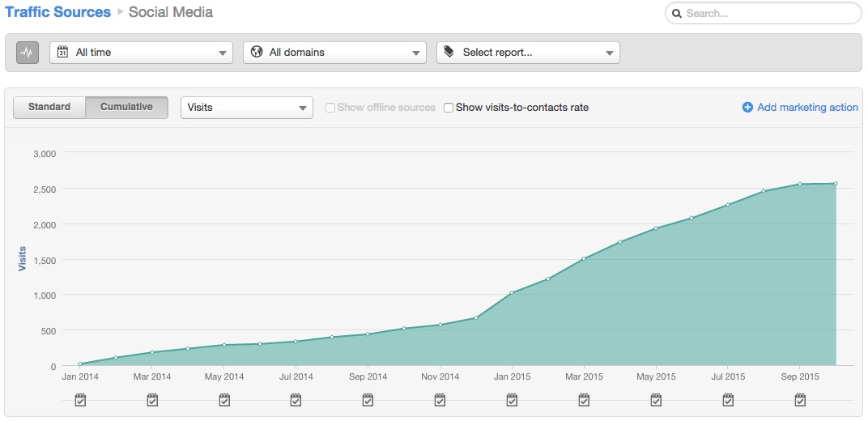Click the marketing action icon under Sep 2015
This screenshot has width=868, height=421.
(800, 400)
